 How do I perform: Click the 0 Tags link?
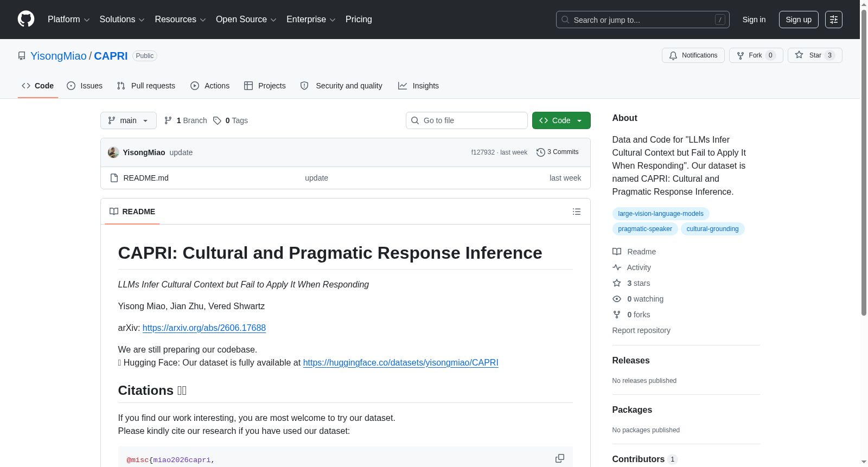(231, 120)
